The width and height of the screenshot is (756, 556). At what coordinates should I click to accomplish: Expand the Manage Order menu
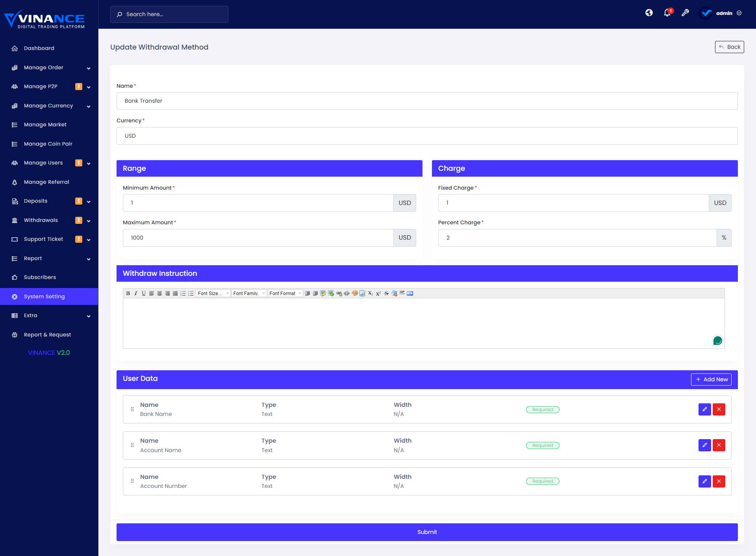click(49, 68)
